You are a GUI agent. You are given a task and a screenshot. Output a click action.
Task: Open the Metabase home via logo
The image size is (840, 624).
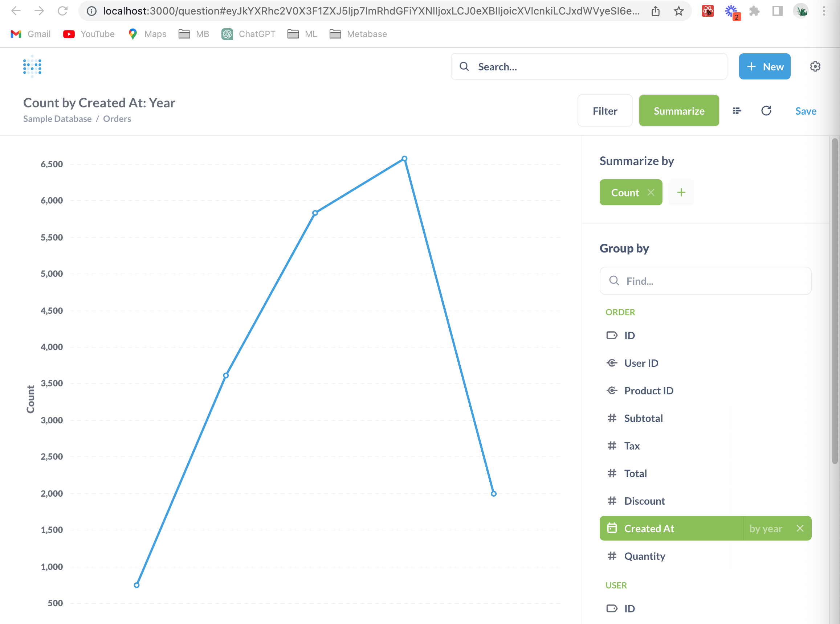coord(33,66)
